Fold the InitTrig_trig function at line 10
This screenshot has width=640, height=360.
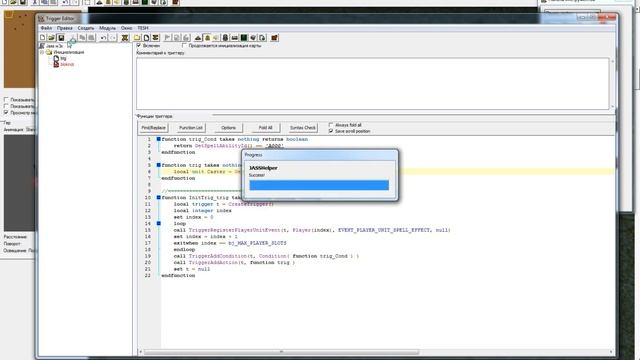pos(158,198)
